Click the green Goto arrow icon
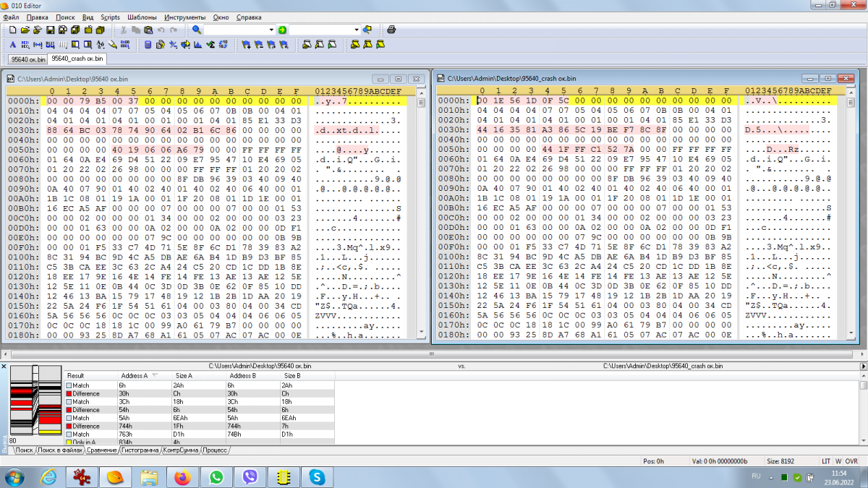The height and width of the screenshot is (488, 868). tap(282, 30)
